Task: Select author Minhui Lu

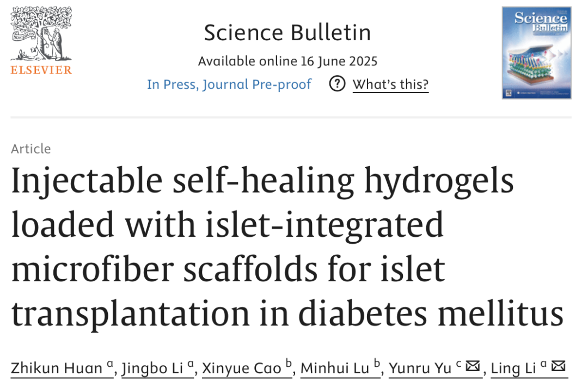Action: [335, 368]
